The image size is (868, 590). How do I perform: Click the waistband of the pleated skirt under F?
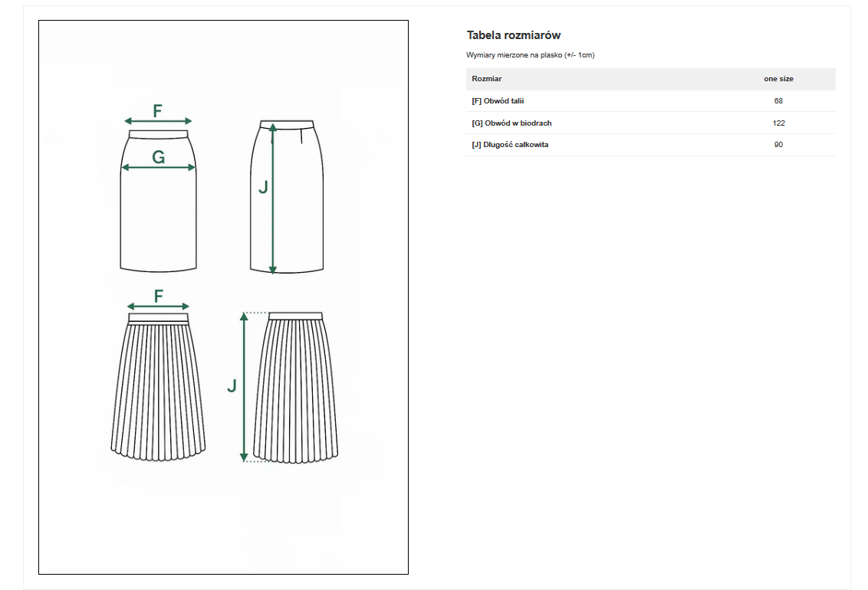coord(159,317)
